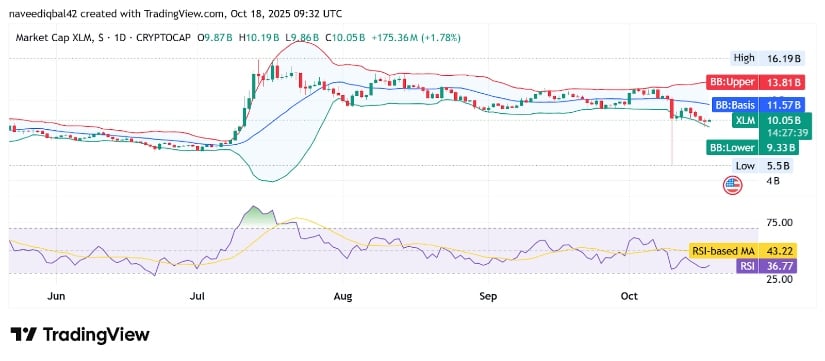Click the US flag event icon
Image resolution: width=825 pixels, height=361 pixels.
(732, 185)
